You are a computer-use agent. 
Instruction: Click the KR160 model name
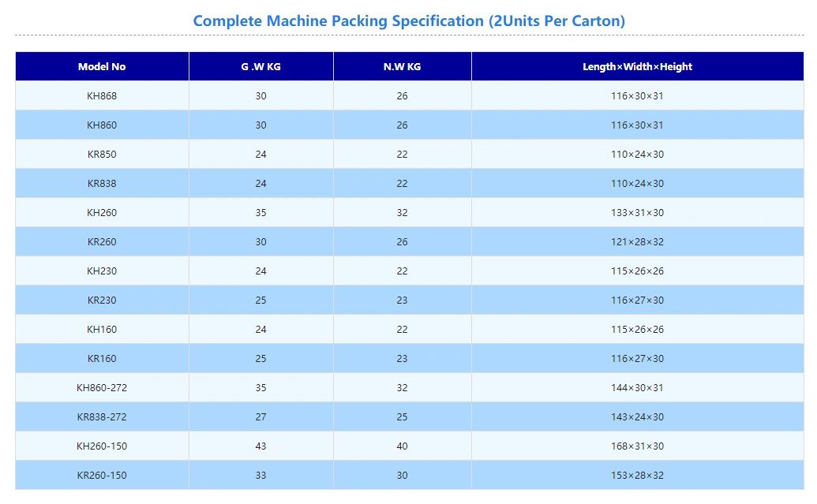tap(102, 359)
